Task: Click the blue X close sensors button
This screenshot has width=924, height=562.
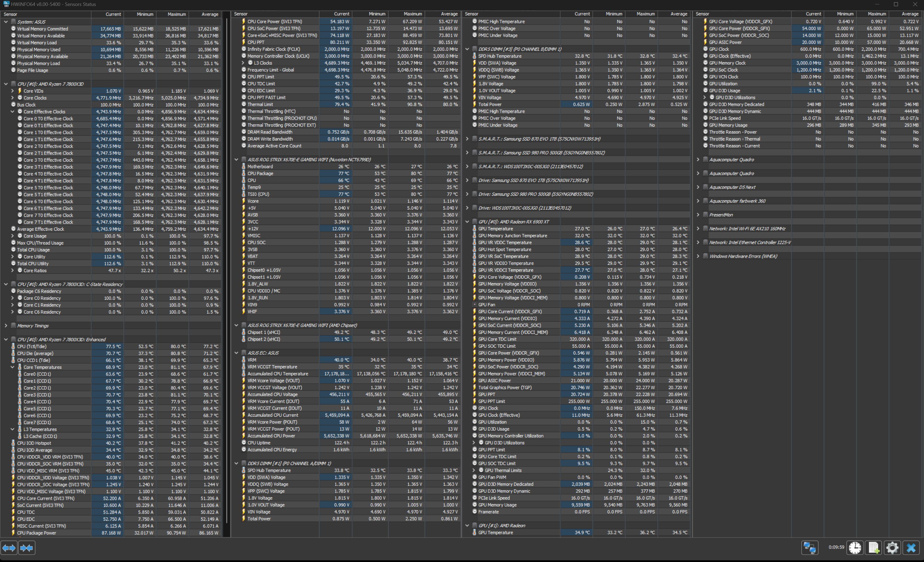Action: 911,548
